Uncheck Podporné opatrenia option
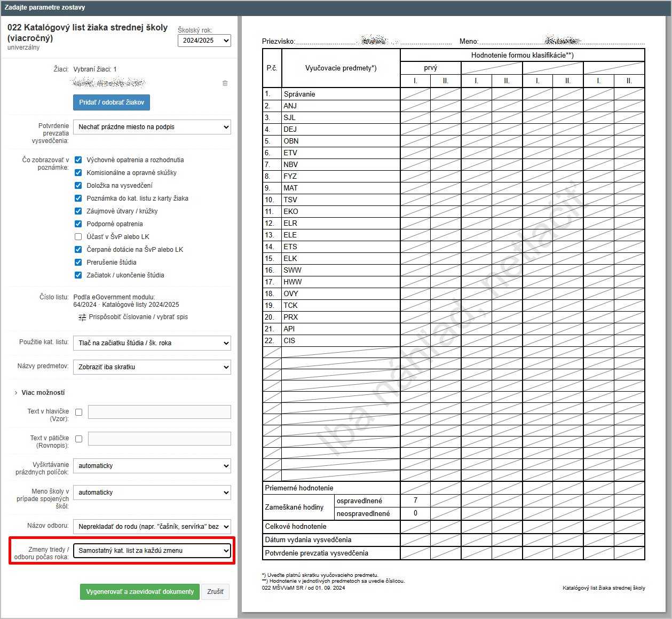Viewport: 672px width, 619px height. (x=78, y=224)
